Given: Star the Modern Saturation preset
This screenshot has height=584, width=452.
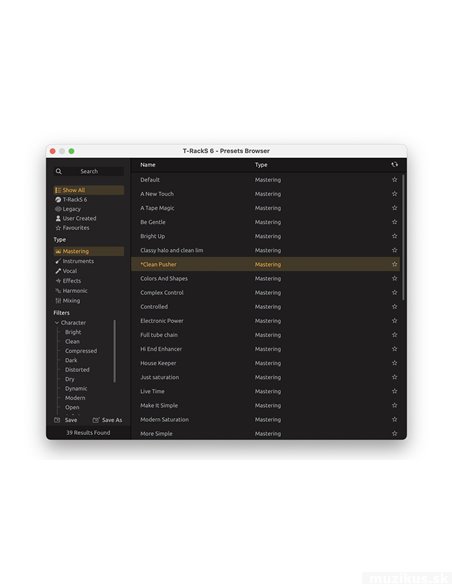Looking at the screenshot, I should [x=394, y=420].
